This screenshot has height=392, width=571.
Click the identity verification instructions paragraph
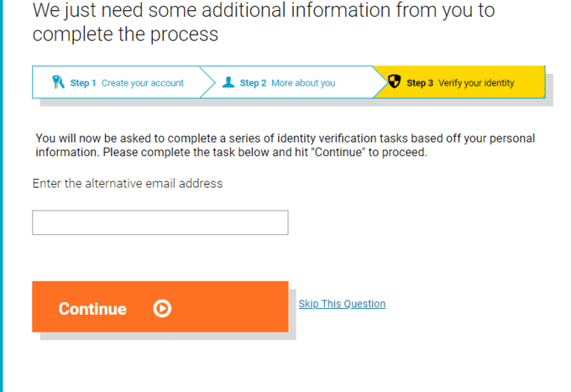coord(285,145)
